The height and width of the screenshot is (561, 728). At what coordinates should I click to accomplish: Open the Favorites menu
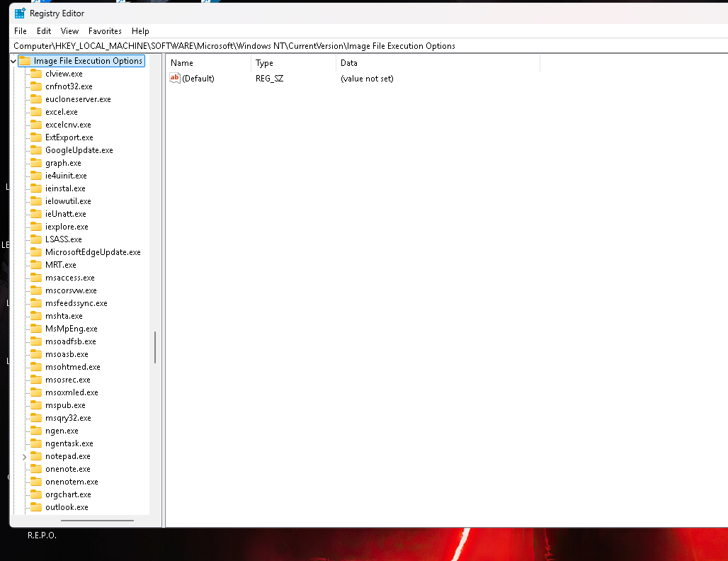pos(105,30)
